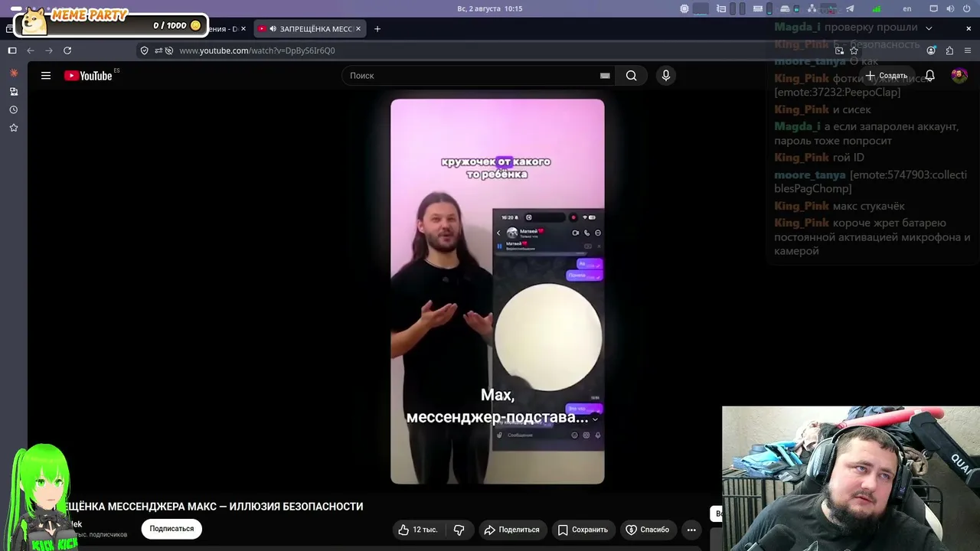Save the video with Сохранить
The height and width of the screenshot is (551, 980).
[583, 530]
